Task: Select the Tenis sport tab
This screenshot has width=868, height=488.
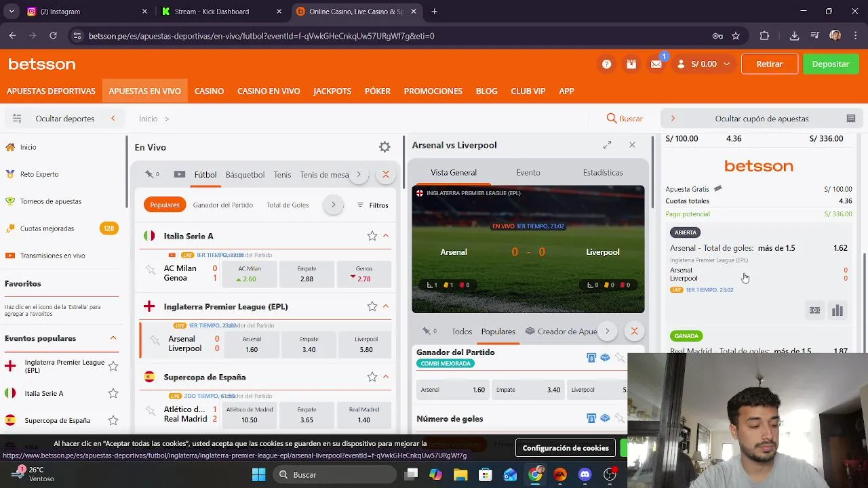Action: tap(282, 175)
